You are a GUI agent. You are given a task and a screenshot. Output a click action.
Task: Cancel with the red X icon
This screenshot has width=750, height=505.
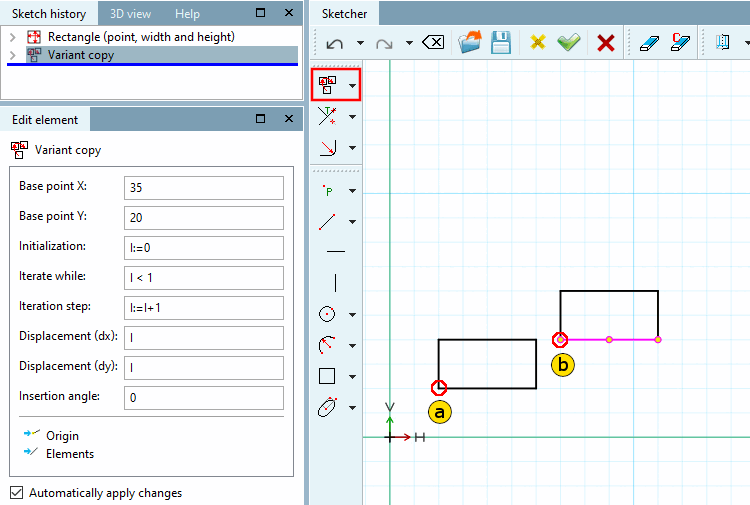(606, 43)
